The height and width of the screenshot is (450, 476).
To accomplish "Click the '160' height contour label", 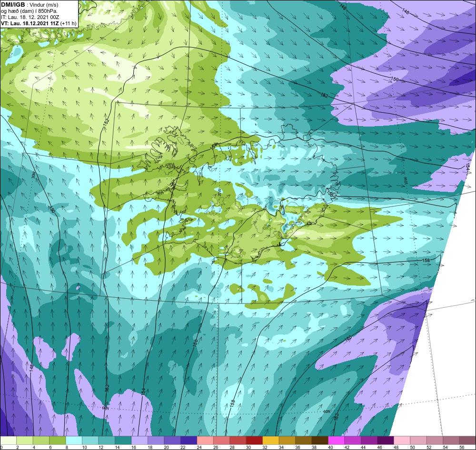I will pos(348,338).
